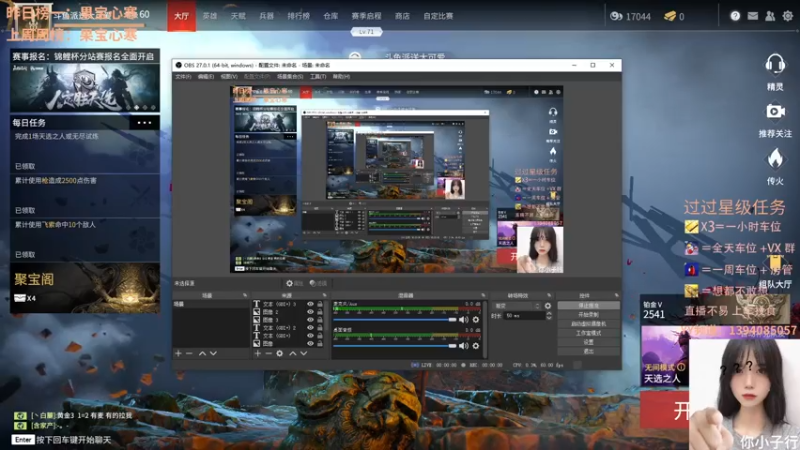This screenshot has height=450, width=800.
Task: Select the 场景 entry in OBS scenes list
Action: [211, 304]
